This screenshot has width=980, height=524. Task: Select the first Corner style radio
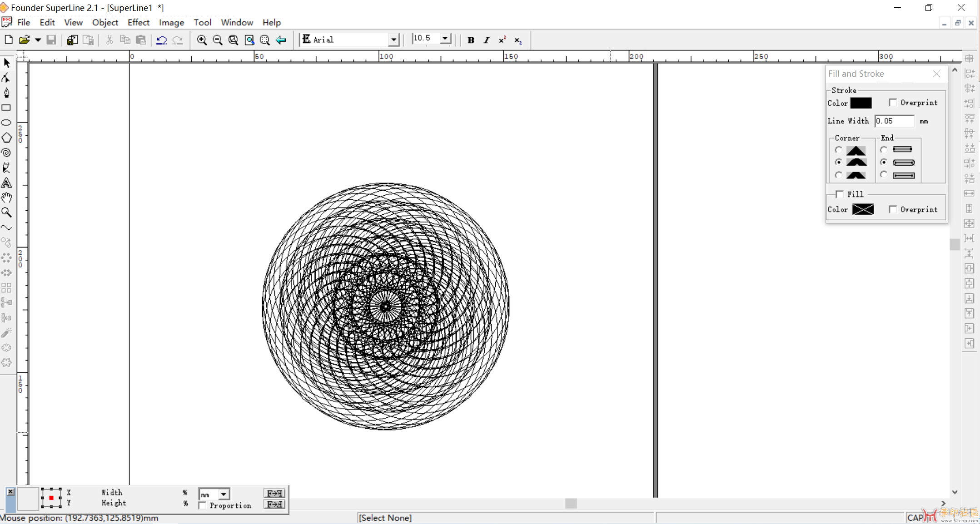[838, 150]
